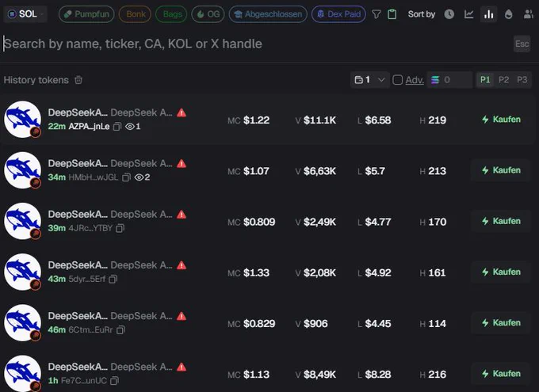
Task: Click liquidity value $5.7
Action: (375, 171)
